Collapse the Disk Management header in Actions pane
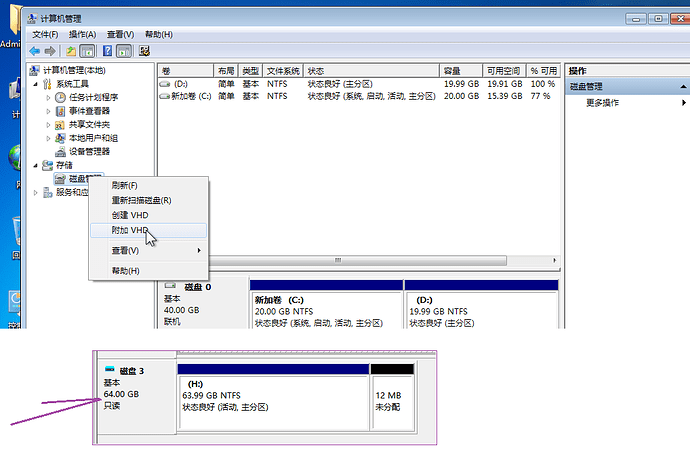Screen dimensions: 690x454 coord(682,87)
